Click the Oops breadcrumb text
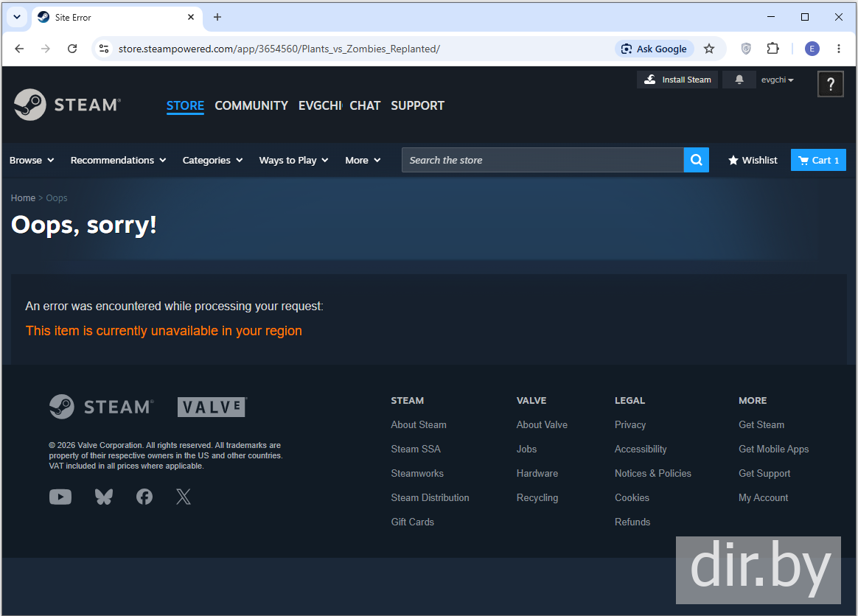 [57, 198]
